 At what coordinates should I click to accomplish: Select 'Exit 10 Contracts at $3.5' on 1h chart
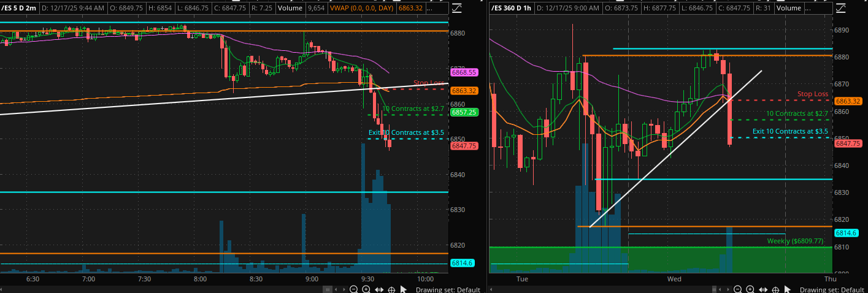click(790, 131)
